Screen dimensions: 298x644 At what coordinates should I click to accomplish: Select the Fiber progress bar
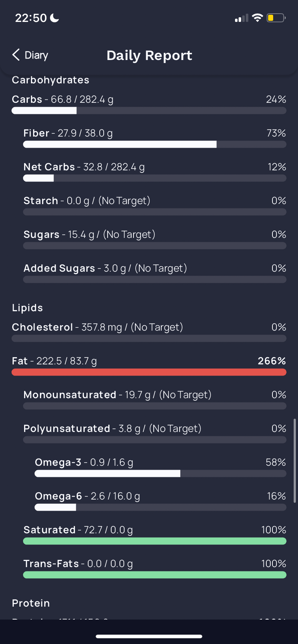(155, 144)
